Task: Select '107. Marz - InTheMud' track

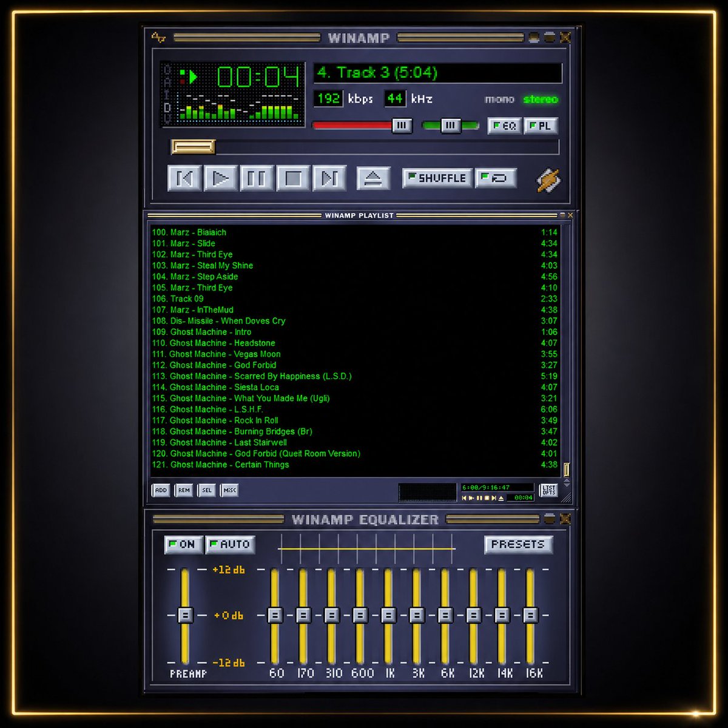Action: pos(354,310)
